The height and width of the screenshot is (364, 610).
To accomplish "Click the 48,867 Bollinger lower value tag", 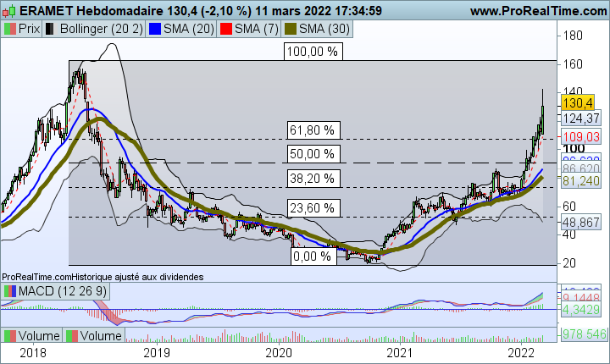I will [581, 223].
